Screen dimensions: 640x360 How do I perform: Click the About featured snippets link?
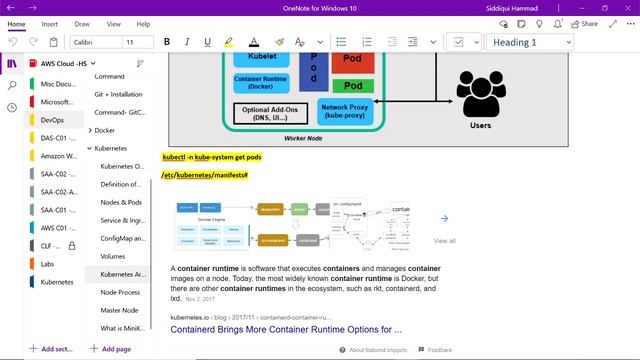[x=373, y=350]
